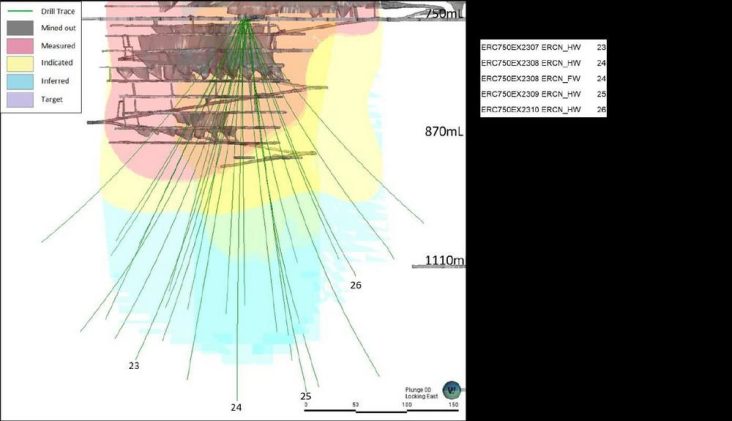
Task: Select the pink Measured legend swatch
Action: pos(20,46)
